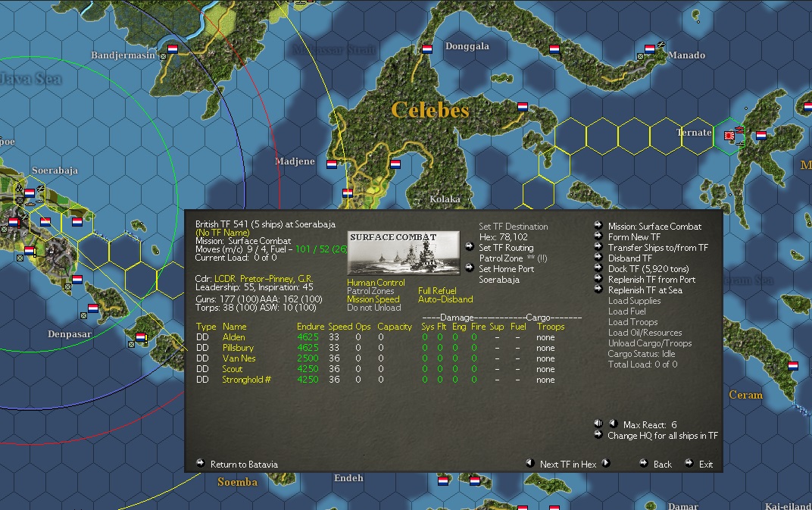Screen dimensions: 812x510
Task: Click greyed Load Oil/Resources option
Action: click(x=645, y=333)
